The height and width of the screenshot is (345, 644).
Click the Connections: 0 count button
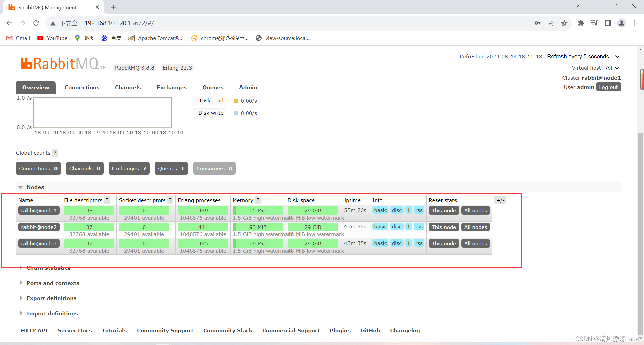(x=38, y=168)
